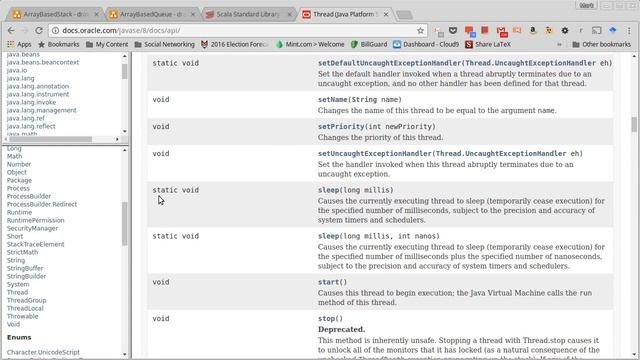Image resolution: width=640 pixels, height=360 pixels.
Task: Open the setName method link
Action: (x=334, y=100)
